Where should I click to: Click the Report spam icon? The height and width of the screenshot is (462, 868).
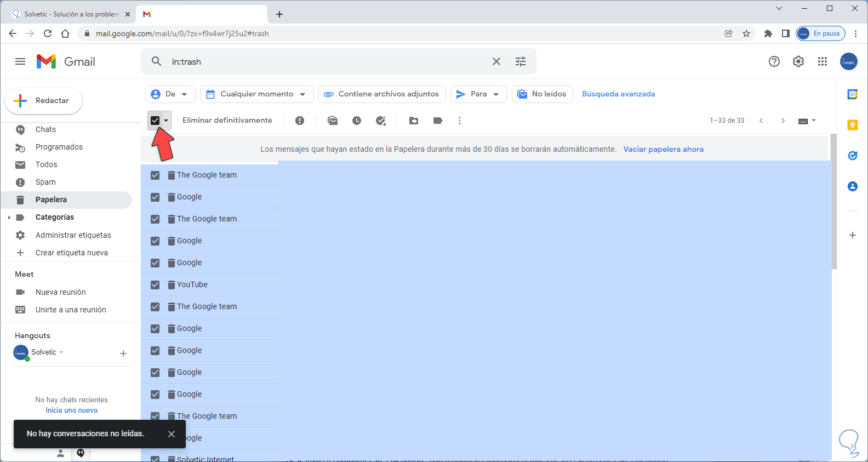[x=300, y=121]
